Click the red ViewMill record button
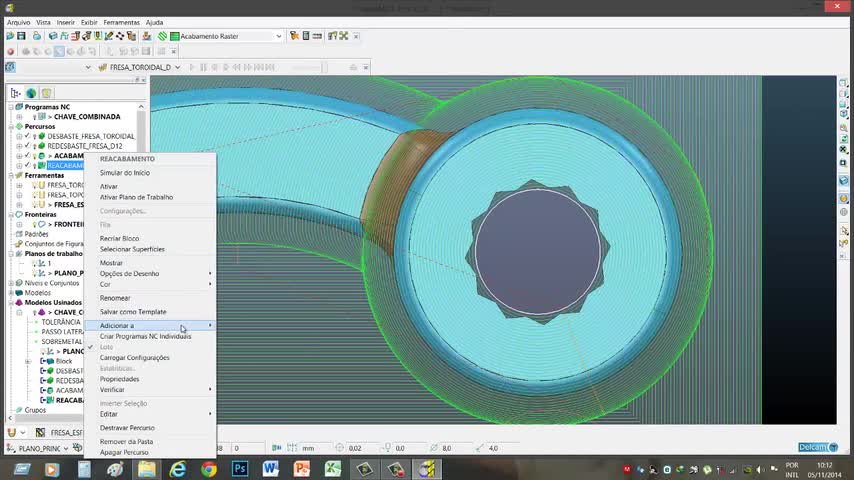The width and height of the screenshot is (854, 480). point(10,51)
